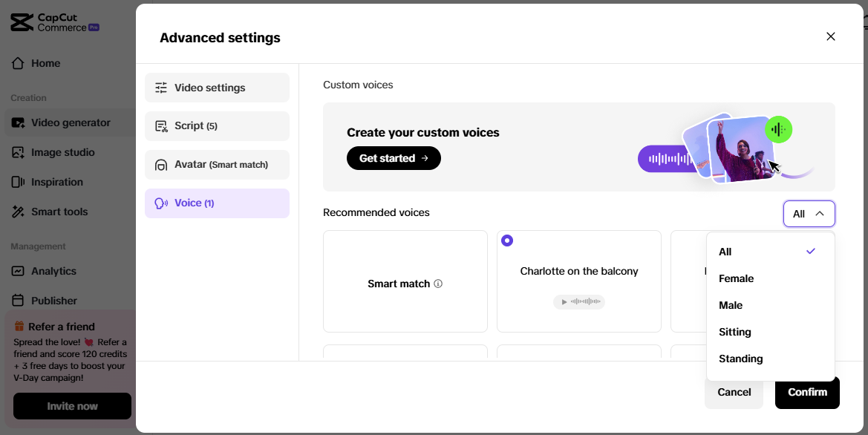Click the Create your custom voices text
The image size is (868, 435).
coord(423,132)
